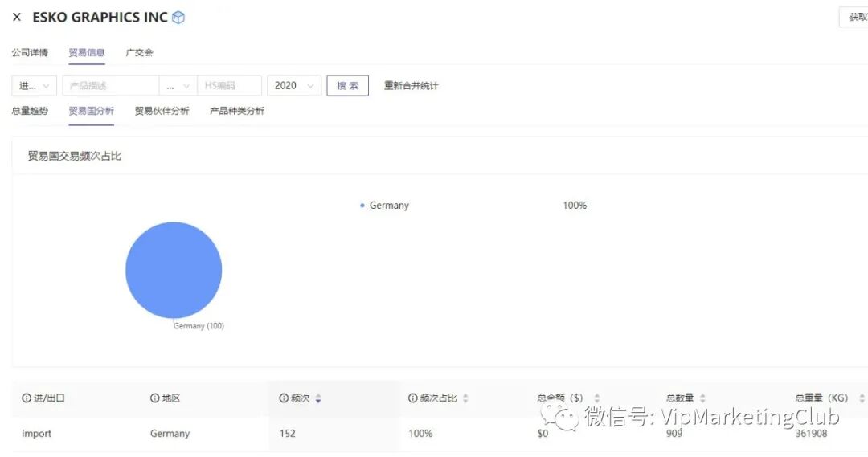Image resolution: width=868 pixels, height=457 pixels.
Task: Open the 产品种类分析 sub-tab
Action: click(x=237, y=111)
